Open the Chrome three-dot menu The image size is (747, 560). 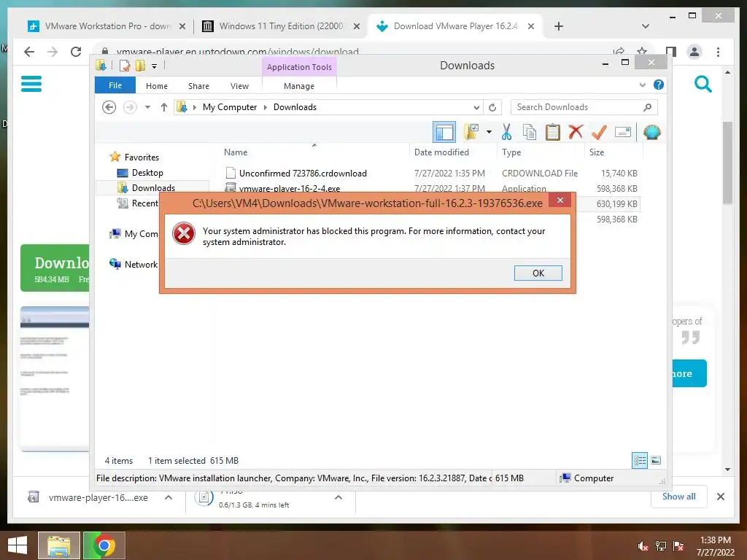click(x=718, y=52)
